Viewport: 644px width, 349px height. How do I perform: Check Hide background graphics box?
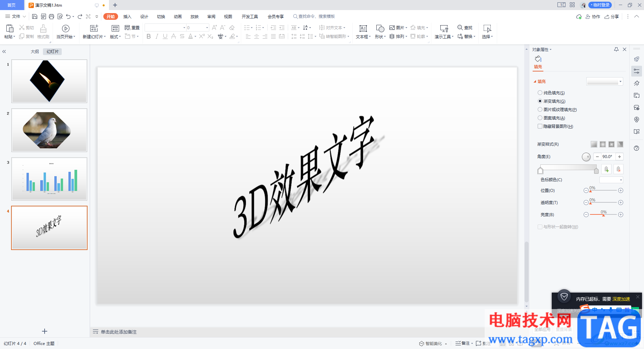540,126
